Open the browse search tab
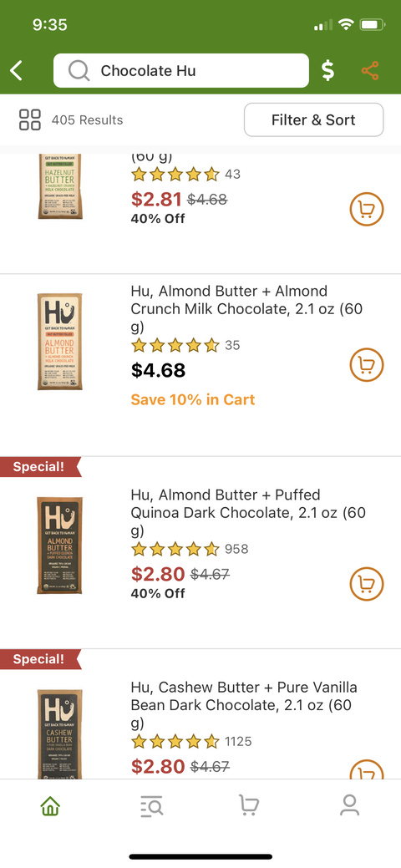The image size is (401, 868). click(x=151, y=805)
